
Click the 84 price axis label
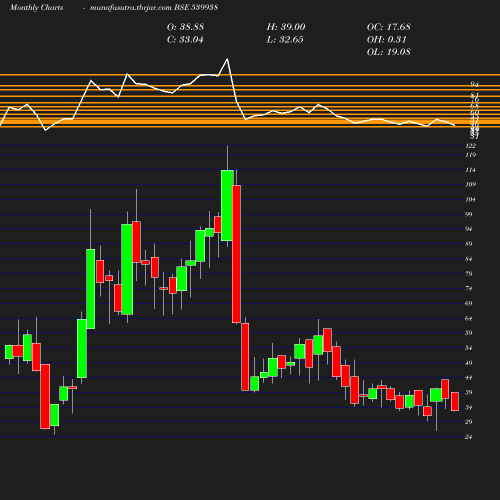click(469, 259)
